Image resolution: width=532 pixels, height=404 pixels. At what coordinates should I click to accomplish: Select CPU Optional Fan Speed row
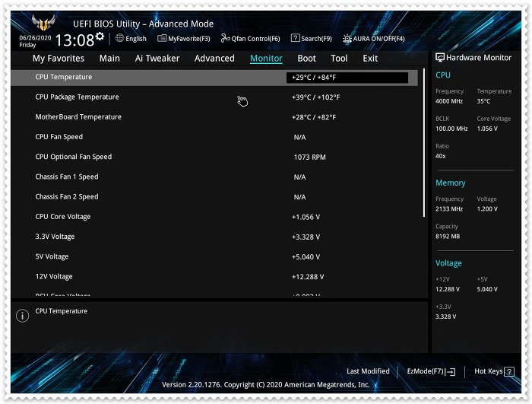click(x=214, y=157)
